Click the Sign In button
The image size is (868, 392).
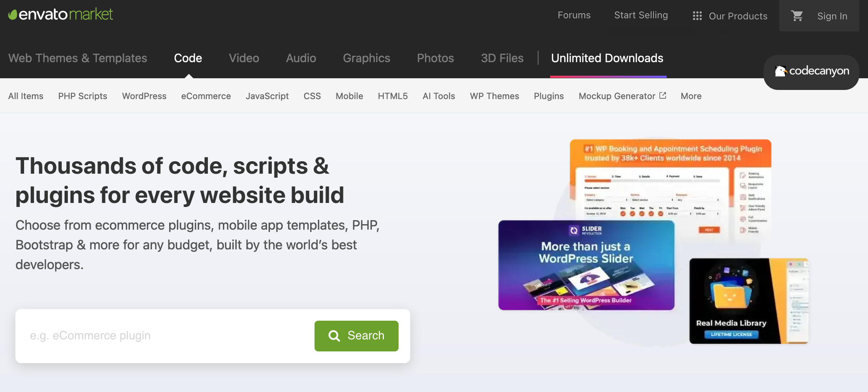[x=832, y=16]
